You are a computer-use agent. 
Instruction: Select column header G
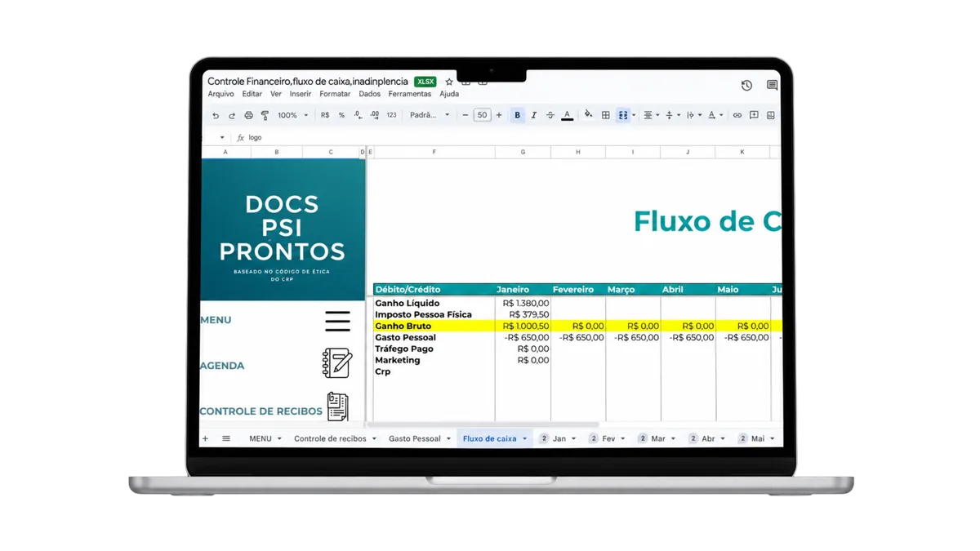point(523,153)
